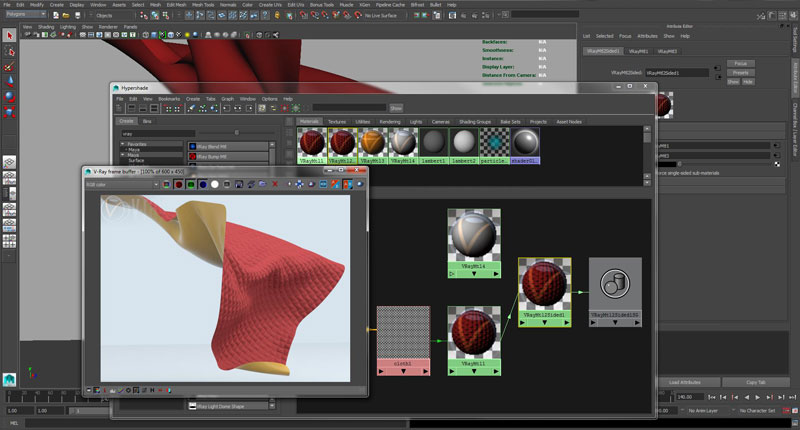Activate the Scale tool cube icon
This screenshot has width=800, height=430.
pos(9,112)
